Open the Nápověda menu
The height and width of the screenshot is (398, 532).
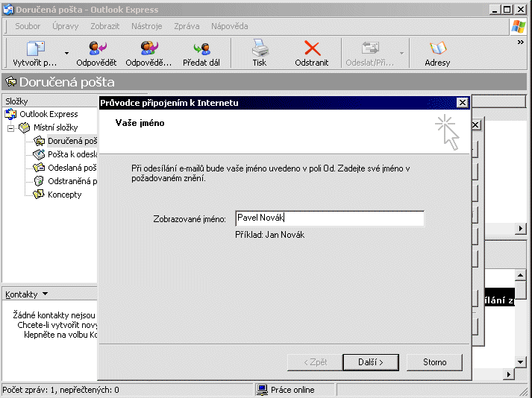tap(229, 26)
